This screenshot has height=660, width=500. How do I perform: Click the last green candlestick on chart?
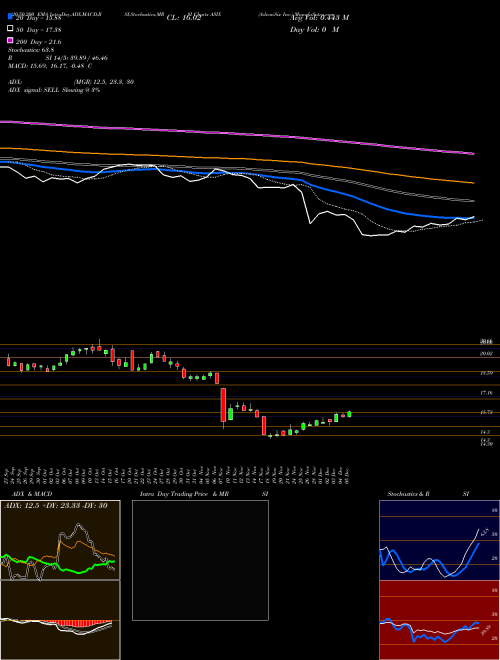coord(349,414)
